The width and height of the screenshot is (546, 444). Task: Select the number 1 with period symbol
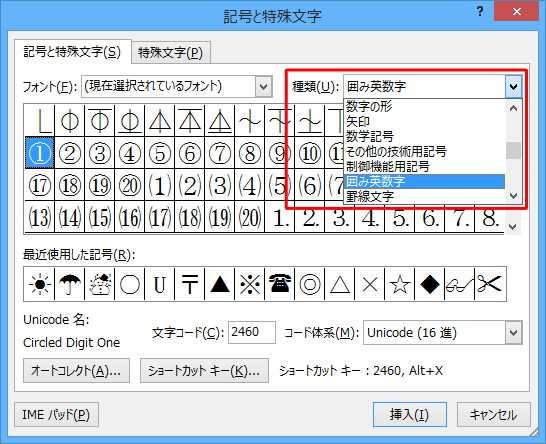279,217
